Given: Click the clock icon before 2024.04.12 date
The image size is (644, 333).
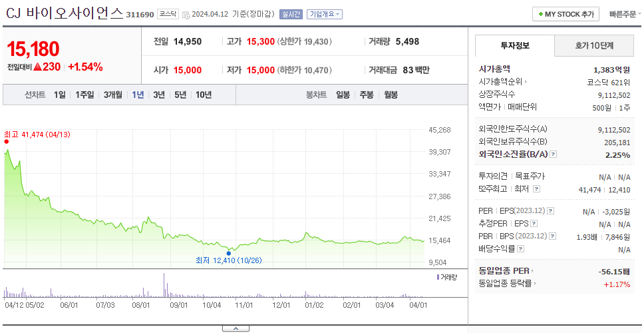Looking at the screenshot, I should coord(186,15).
